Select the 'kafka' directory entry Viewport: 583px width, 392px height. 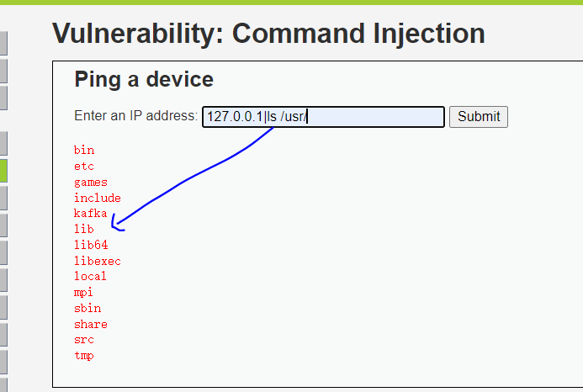pyautogui.click(x=90, y=213)
